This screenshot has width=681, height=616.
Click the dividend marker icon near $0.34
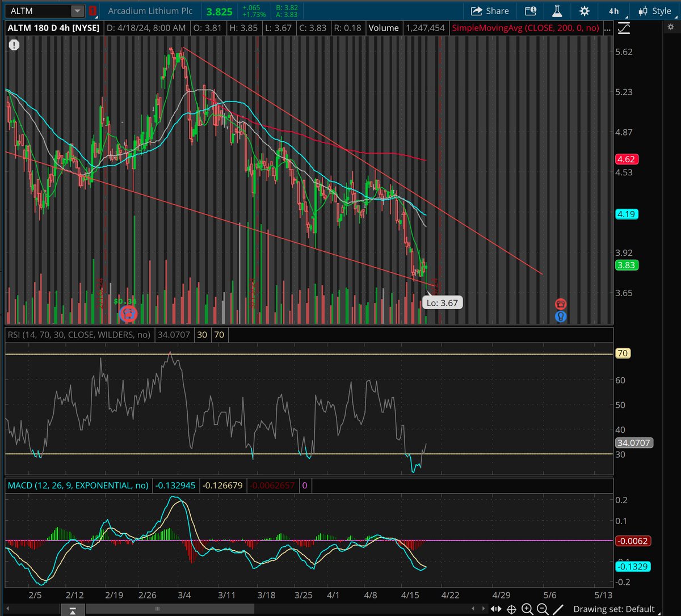pyautogui.click(x=129, y=313)
